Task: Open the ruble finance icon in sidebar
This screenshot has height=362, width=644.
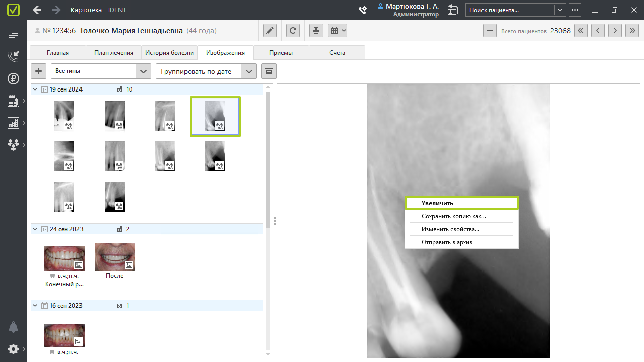Action: tap(13, 79)
